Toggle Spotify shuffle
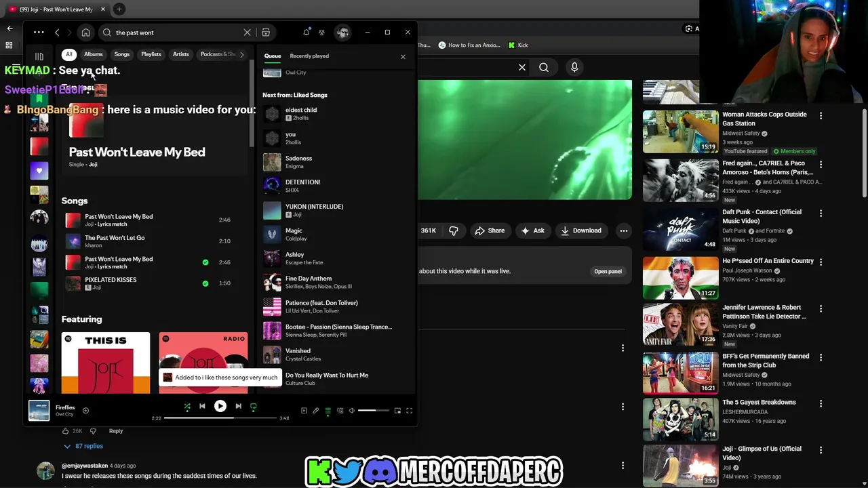The width and height of the screenshot is (868, 488). coord(187,406)
